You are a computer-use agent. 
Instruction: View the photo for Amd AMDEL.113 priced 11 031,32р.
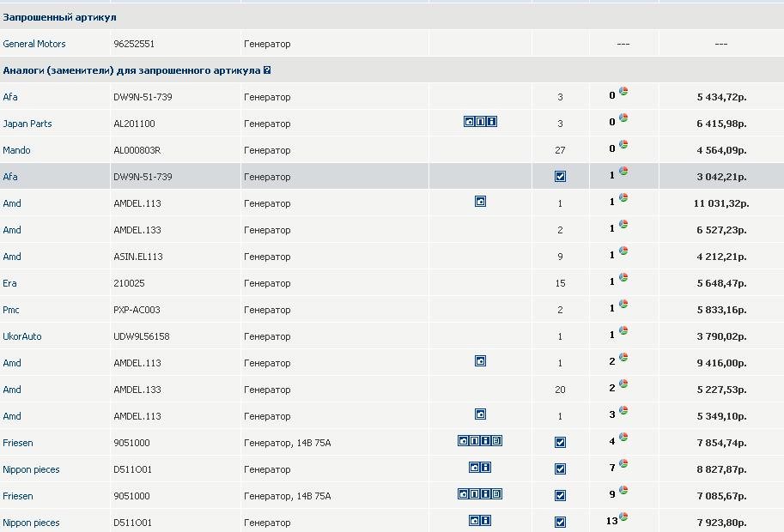[481, 202]
